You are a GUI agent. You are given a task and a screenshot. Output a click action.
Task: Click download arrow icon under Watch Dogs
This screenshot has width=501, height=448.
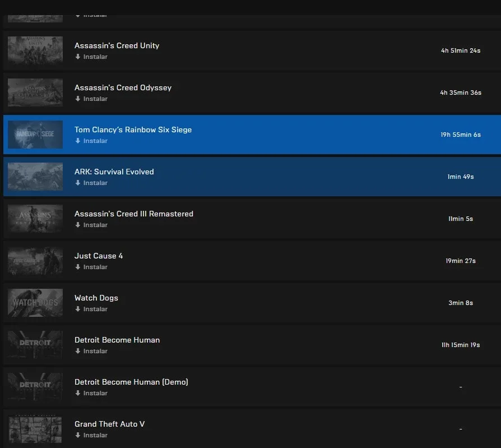click(x=78, y=309)
